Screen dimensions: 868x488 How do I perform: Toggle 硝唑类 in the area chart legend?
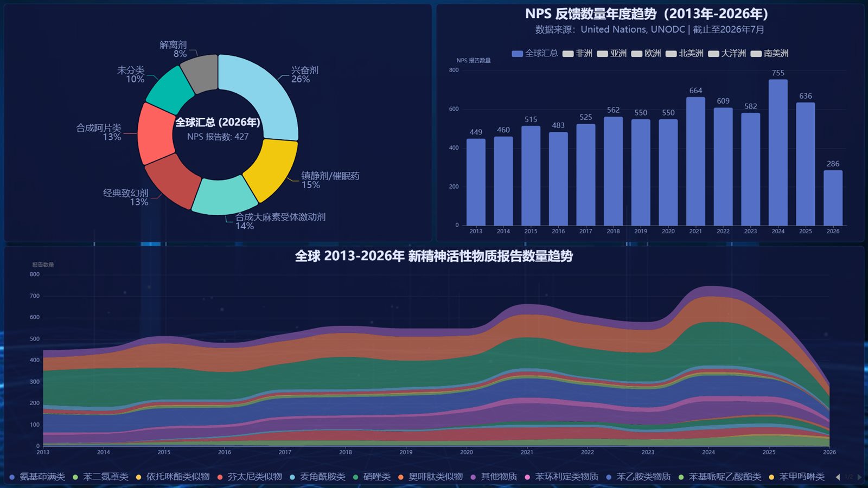pyautogui.click(x=372, y=477)
